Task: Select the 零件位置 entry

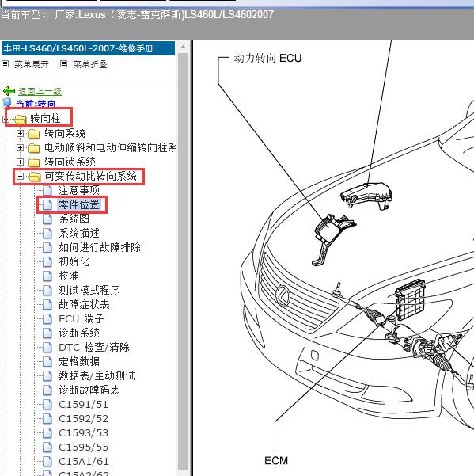Action: point(79,204)
